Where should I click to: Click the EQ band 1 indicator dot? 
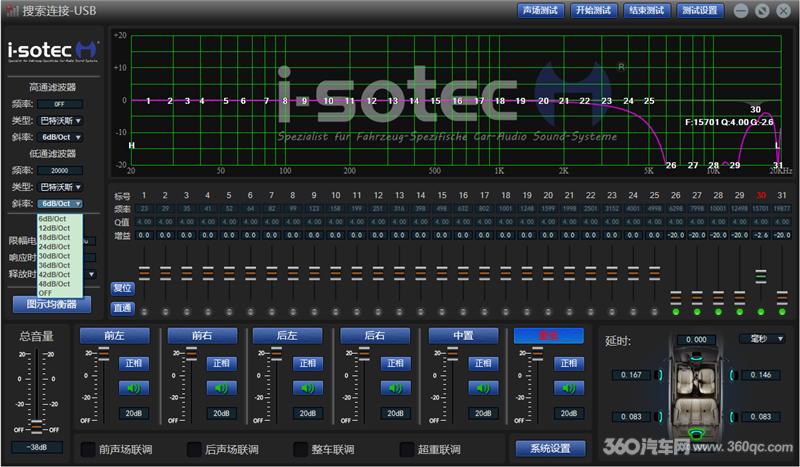click(144, 312)
